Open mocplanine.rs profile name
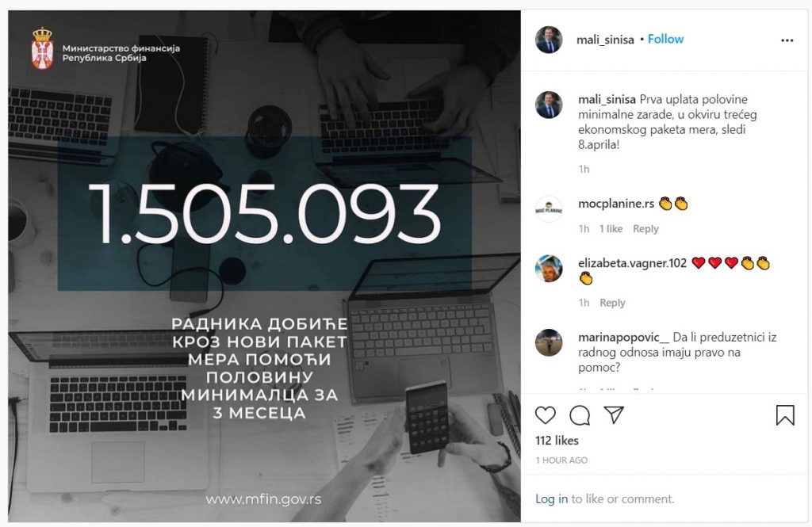This screenshot has width=812, height=527. coord(616,204)
